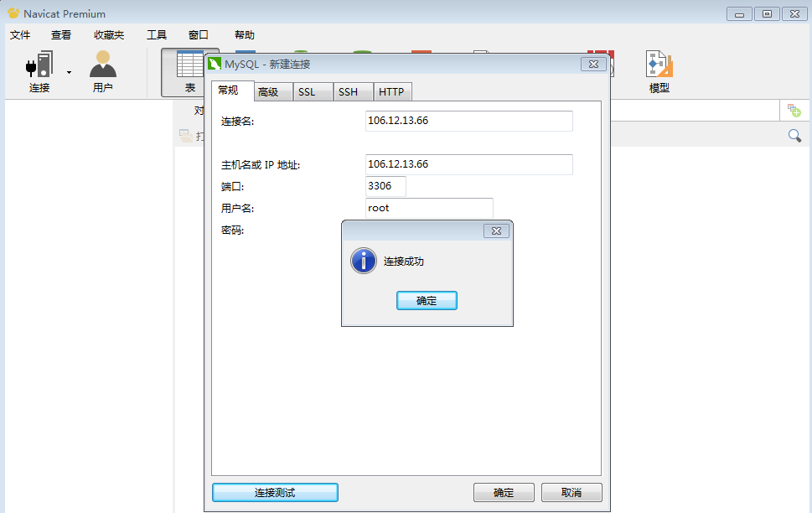Switch to the 高级 tab
The width and height of the screenshot is (812, 513).
point(273,91)
